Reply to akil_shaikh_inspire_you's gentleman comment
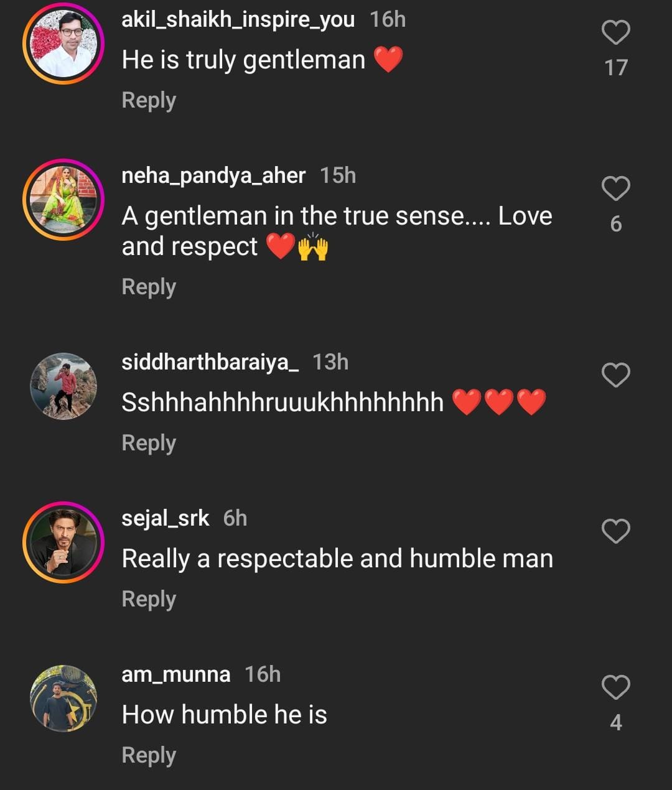 point(149,101)
